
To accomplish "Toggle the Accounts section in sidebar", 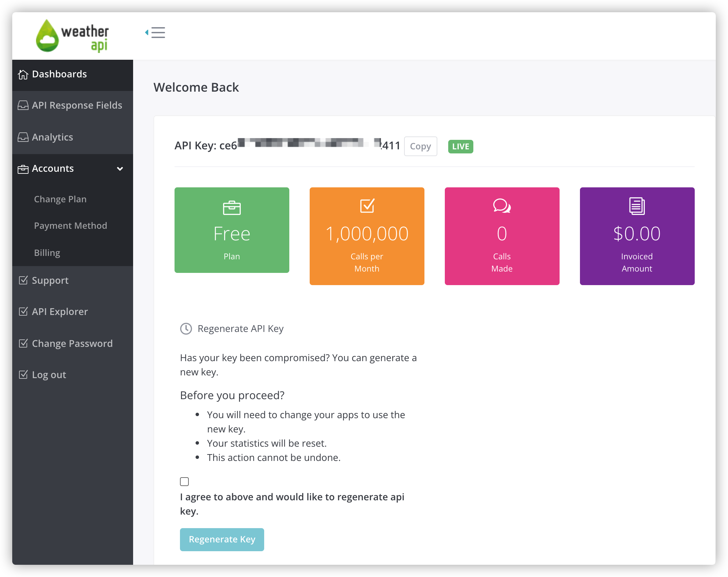I will click(x=53, y=169).
